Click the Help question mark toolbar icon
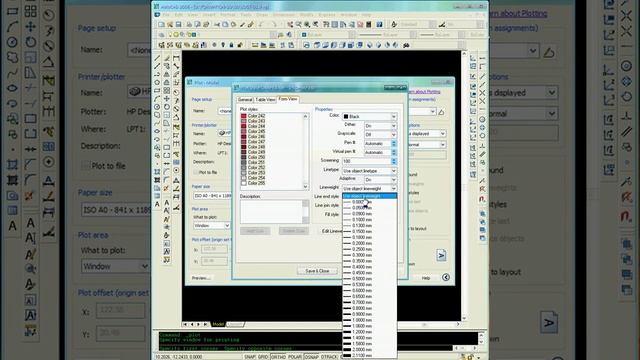640x360 pixels. click(x=380, y=25)
